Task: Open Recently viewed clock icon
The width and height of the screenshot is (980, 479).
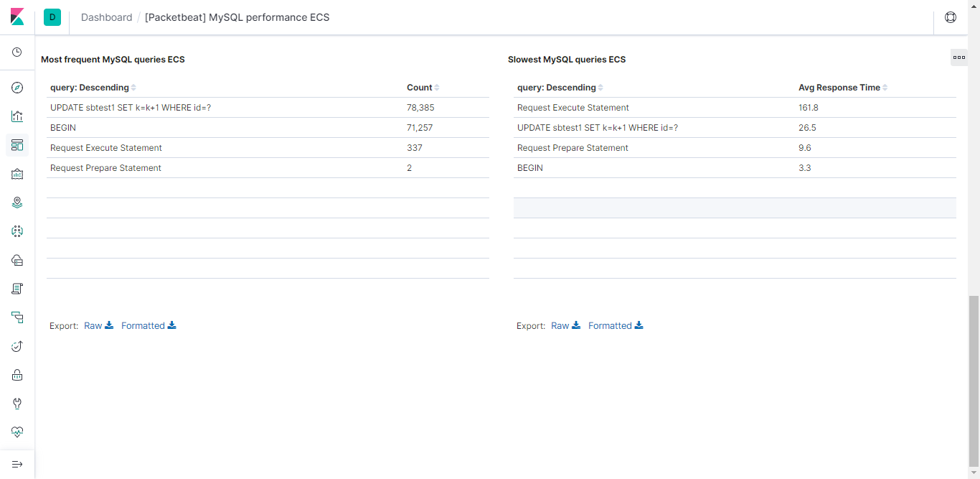Action: [x=17, y=52]
